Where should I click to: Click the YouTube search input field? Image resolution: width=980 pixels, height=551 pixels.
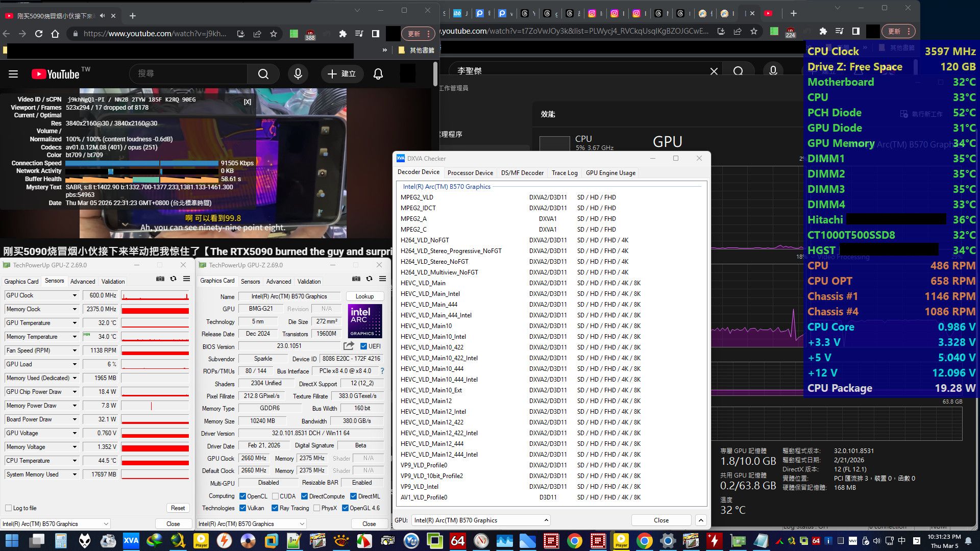189,74
